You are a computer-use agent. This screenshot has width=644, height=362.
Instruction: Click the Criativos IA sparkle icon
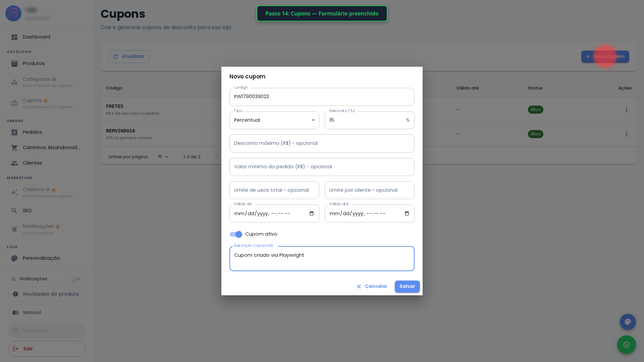(14, 192)
